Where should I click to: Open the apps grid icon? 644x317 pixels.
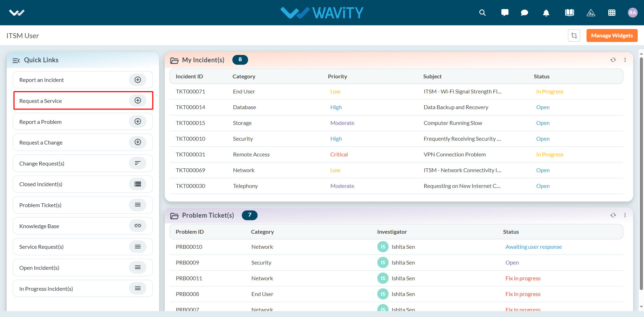612,13
